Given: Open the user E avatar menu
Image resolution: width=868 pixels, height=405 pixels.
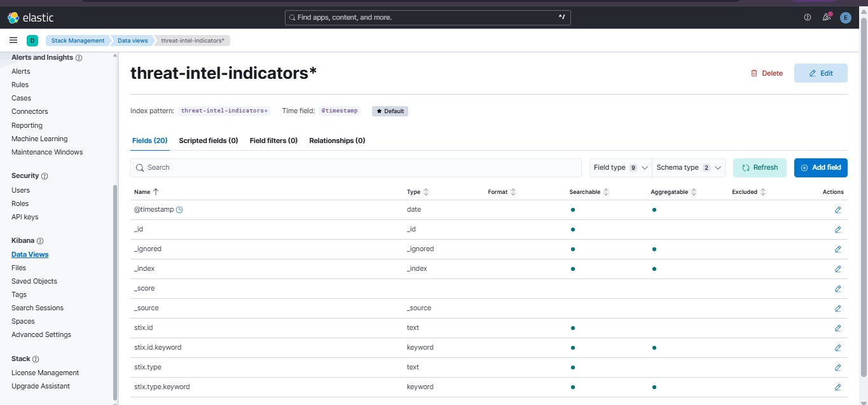Looking at the screenshot, I should (x=845, y=18).
